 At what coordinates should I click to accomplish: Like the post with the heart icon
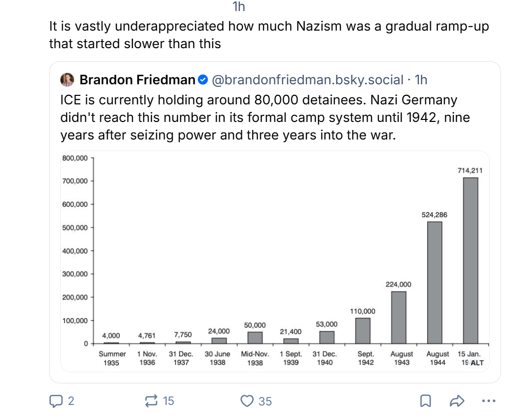tap(247, 400)
